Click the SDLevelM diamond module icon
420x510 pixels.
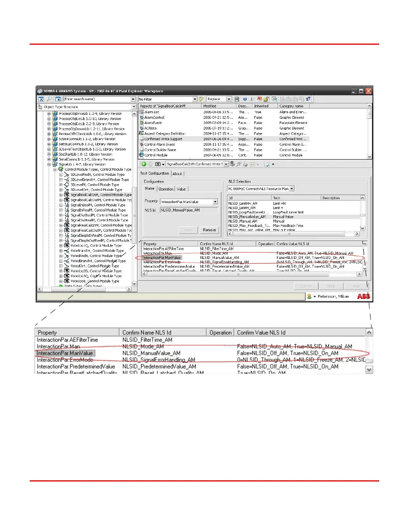[67, 185]
